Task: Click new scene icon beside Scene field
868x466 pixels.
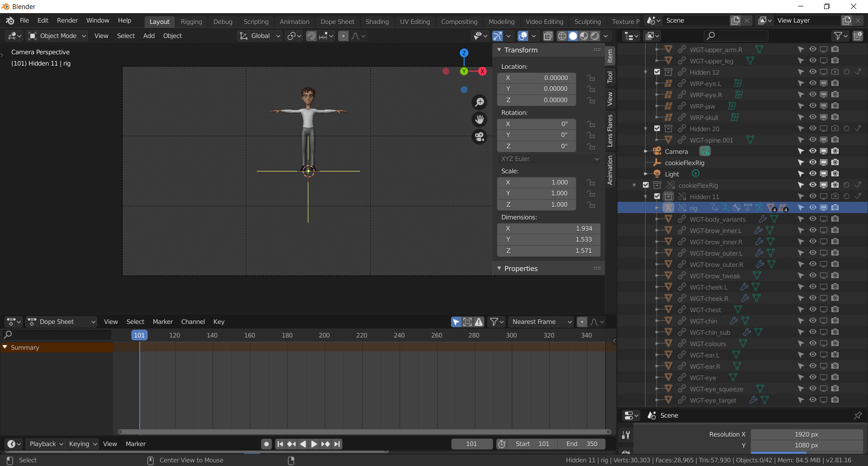Action: coord(736,21)
